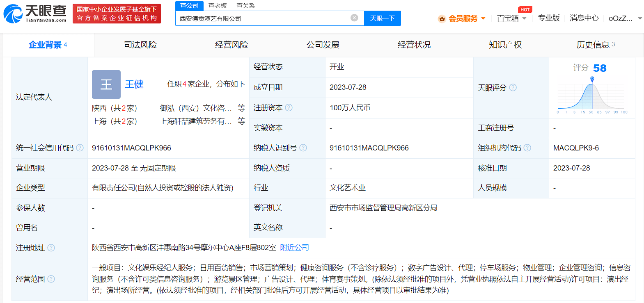Expand the 会员服务 dropdown
The width and height of the screenshot is (644, 303).
coord(483,18)
